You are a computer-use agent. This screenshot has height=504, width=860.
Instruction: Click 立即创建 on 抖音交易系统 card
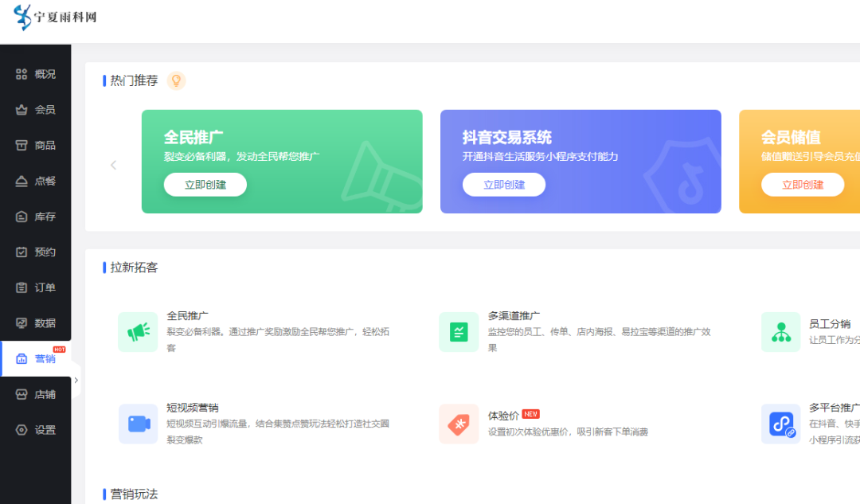click(504, 185)
